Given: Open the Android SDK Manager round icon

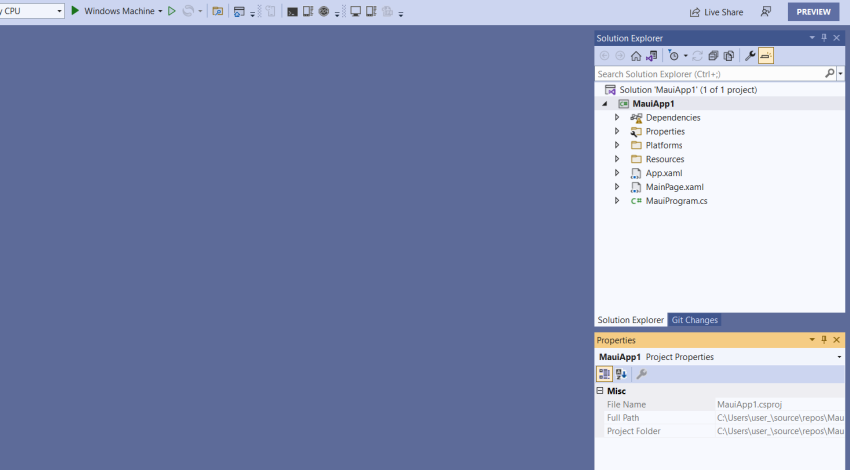Looking at the screenshot, I should 324,11.
